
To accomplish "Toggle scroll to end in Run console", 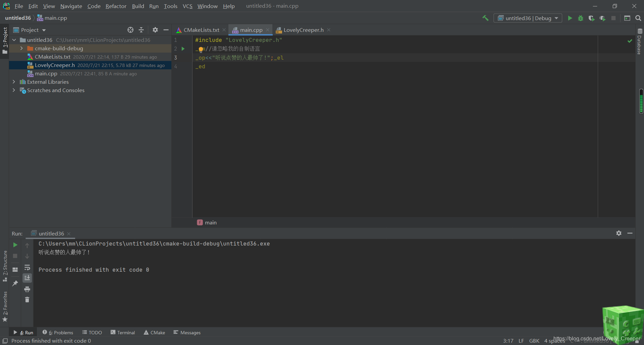I will click(27, 278).
